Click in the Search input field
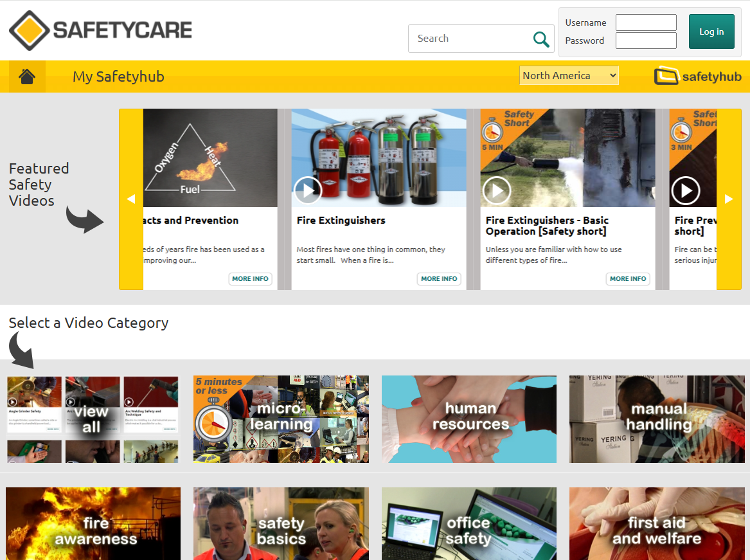The image size is (750, 560). [469, 39]
